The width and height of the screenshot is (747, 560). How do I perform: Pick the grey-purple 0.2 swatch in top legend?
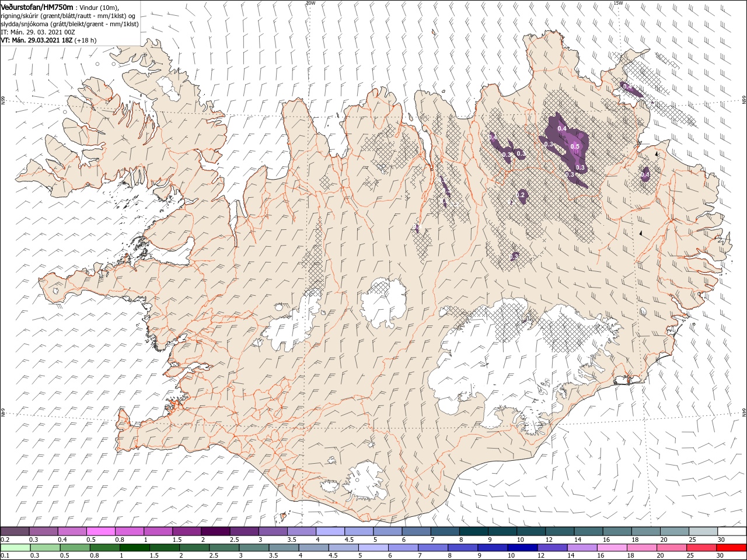[15, 531]
